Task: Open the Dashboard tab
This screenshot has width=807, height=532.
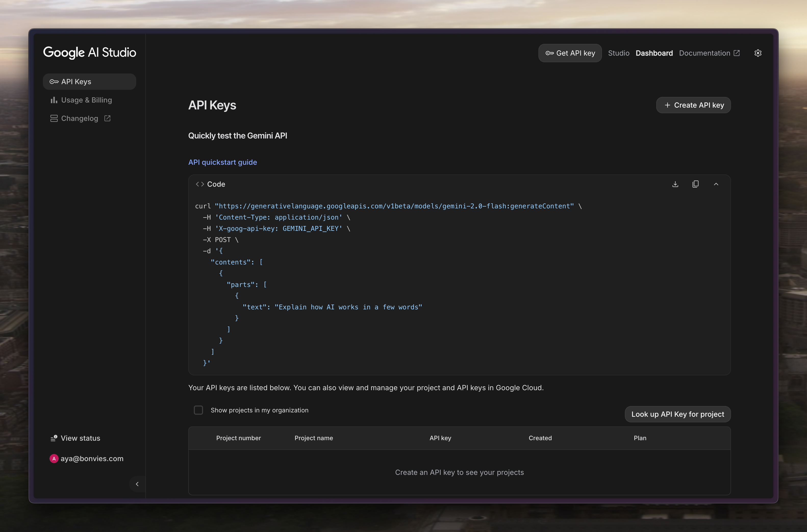Action: 654,53
